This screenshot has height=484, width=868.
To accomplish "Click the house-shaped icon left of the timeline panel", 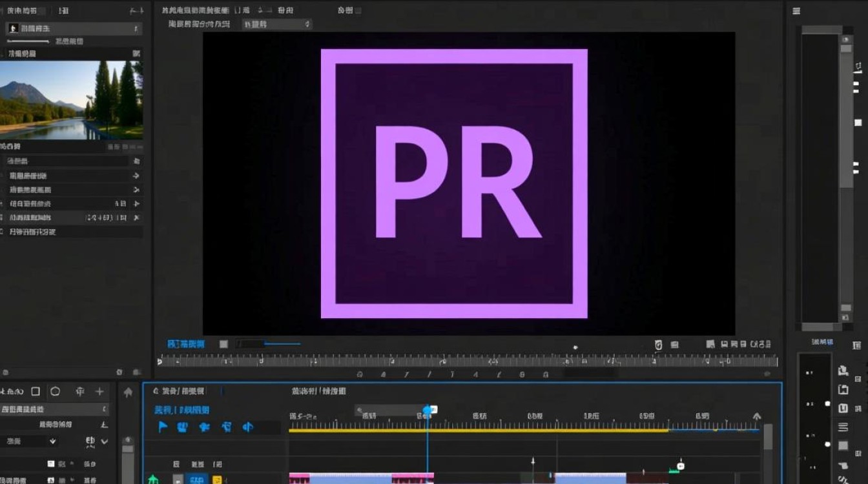I will click(128, 392).
